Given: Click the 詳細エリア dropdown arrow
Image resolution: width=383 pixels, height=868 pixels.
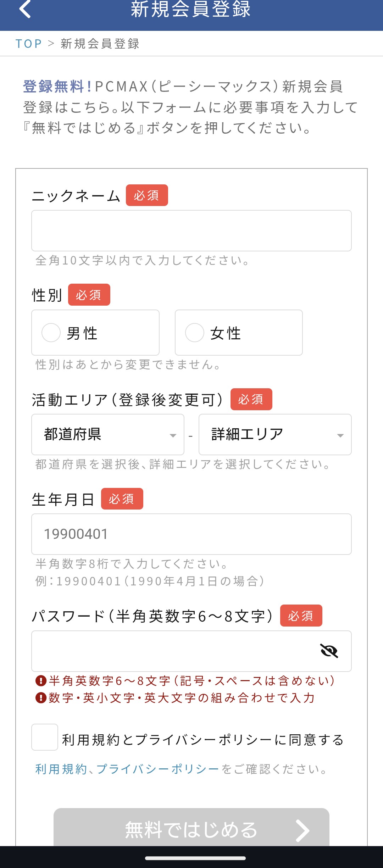Looking at the screenshot, I should [x=340, y=435].
